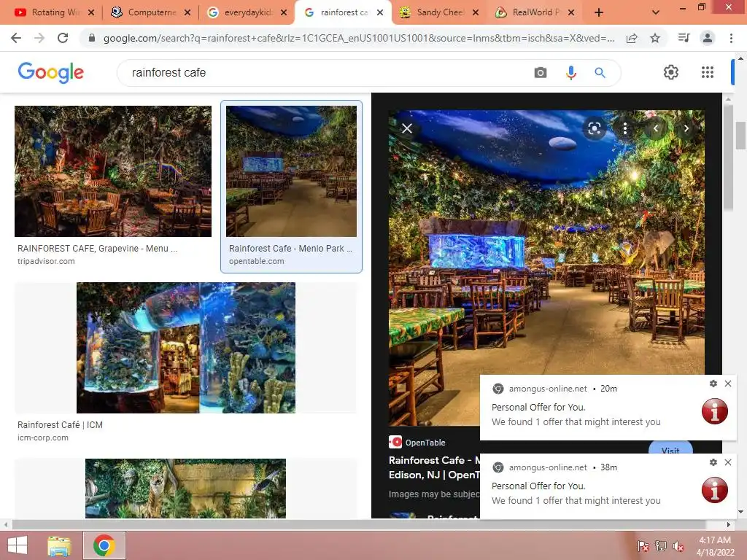Viewport: 747px width, 560px height.
Task: Open Personal Offer notification from 20m ago
Action: pyautogui.click(x=608, y=407)
